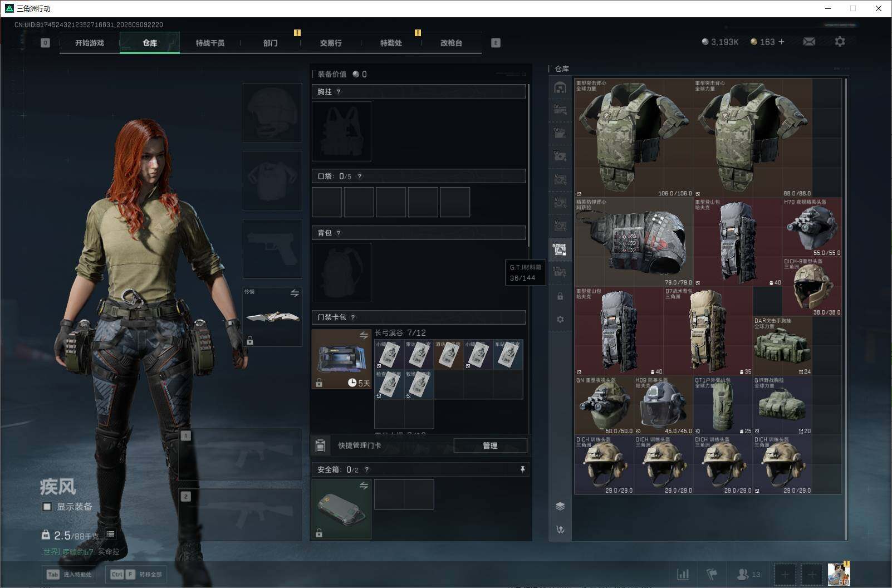The image size is (892, 588).
Task: Toggle swap arrows on safe box
Action: [364, 486]
